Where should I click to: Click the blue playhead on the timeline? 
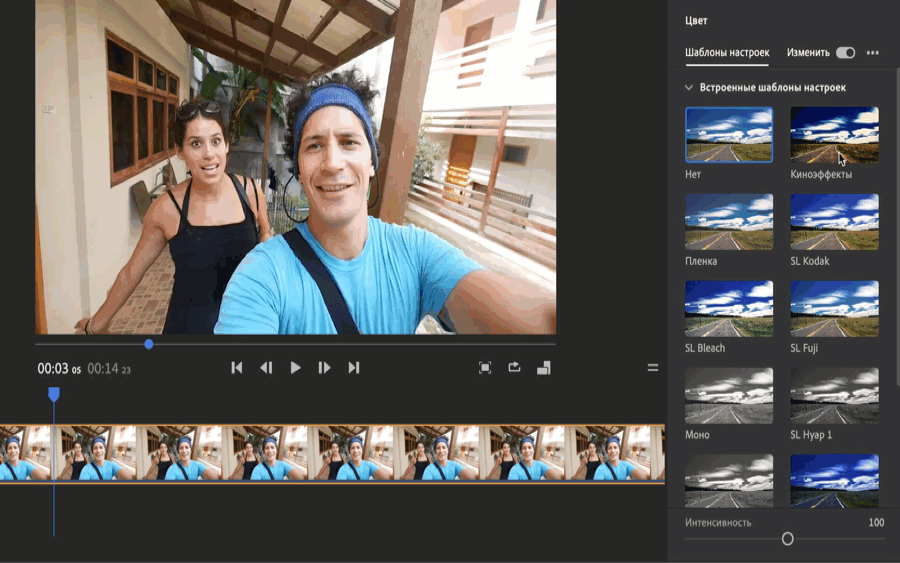pos(54,395)
